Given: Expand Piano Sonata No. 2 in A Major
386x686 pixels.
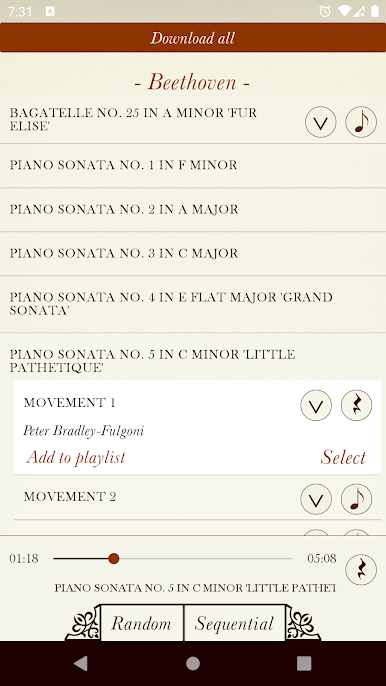Looking at the screenshot, I should (x=193, y=210).
